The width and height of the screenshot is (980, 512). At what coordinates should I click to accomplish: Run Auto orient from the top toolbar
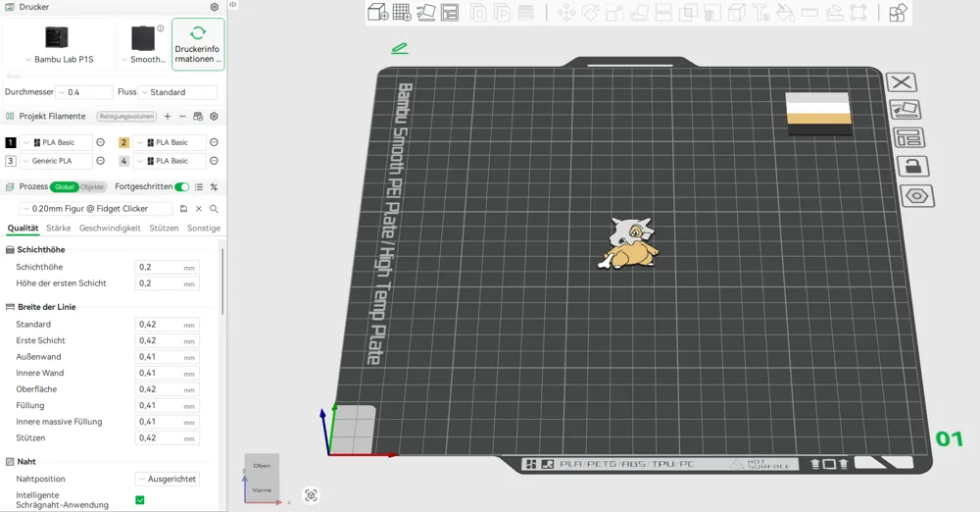tap(425, 12)
